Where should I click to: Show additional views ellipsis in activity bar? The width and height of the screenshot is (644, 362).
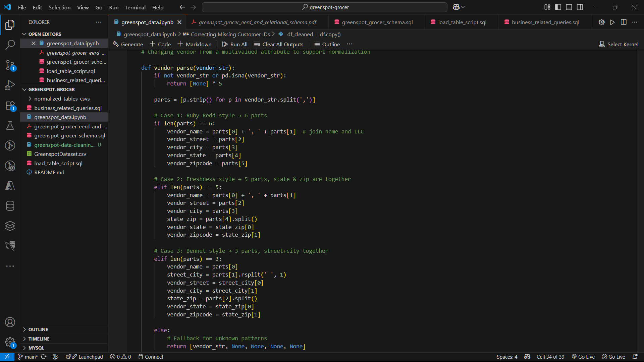click(x=10, y=266)
